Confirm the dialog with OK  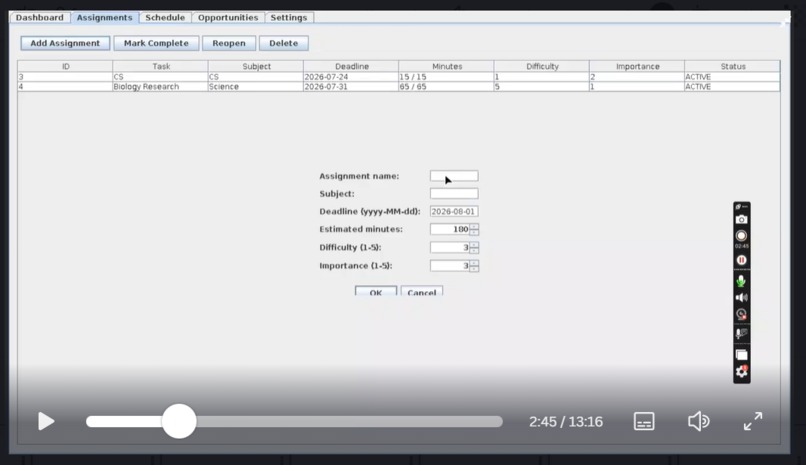coord(376,291)
